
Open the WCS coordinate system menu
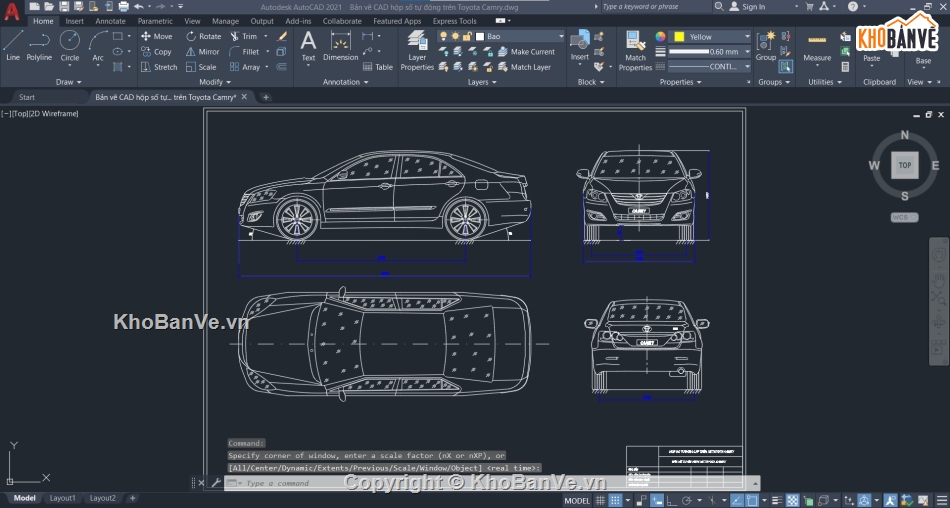point(905,217)
